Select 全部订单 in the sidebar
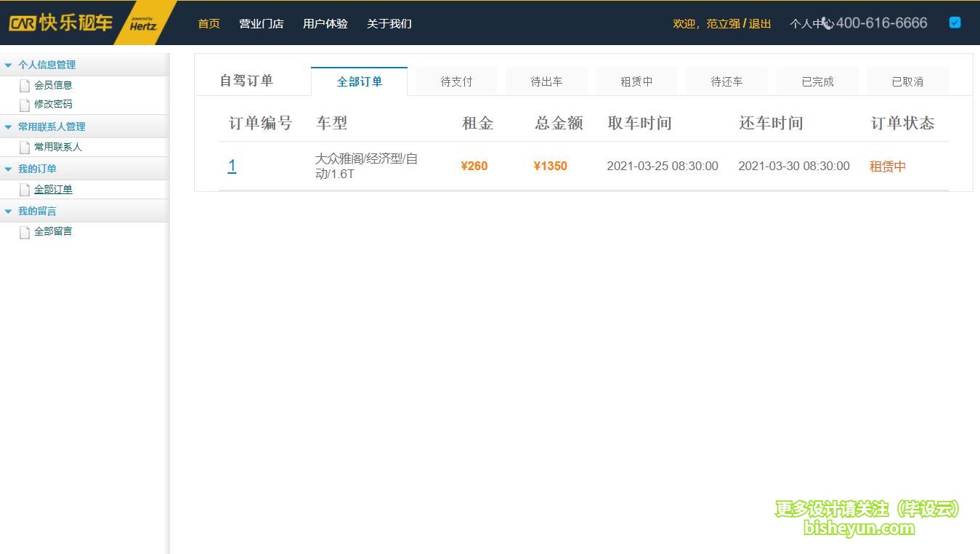The width and height of the screenshot is (980, 554). pos(52,189)
